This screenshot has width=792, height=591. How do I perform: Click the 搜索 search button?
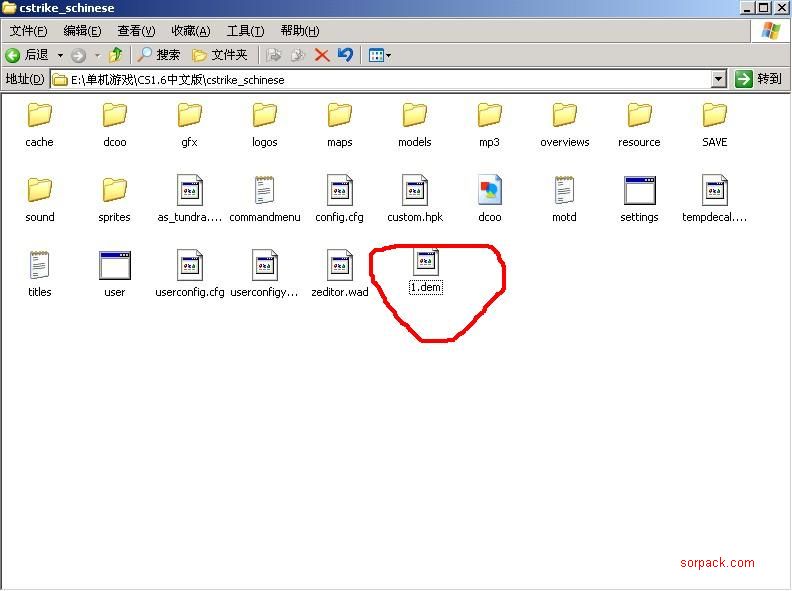[159, 55]
